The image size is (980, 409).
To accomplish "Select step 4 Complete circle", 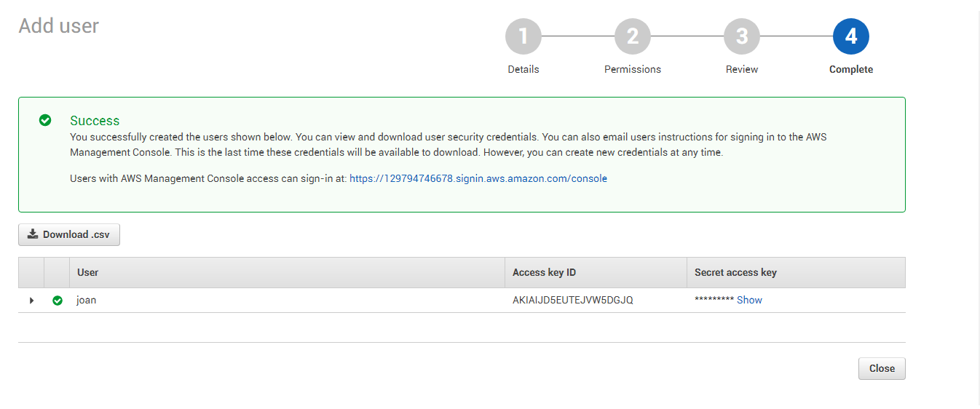I will tap(851, 36).
